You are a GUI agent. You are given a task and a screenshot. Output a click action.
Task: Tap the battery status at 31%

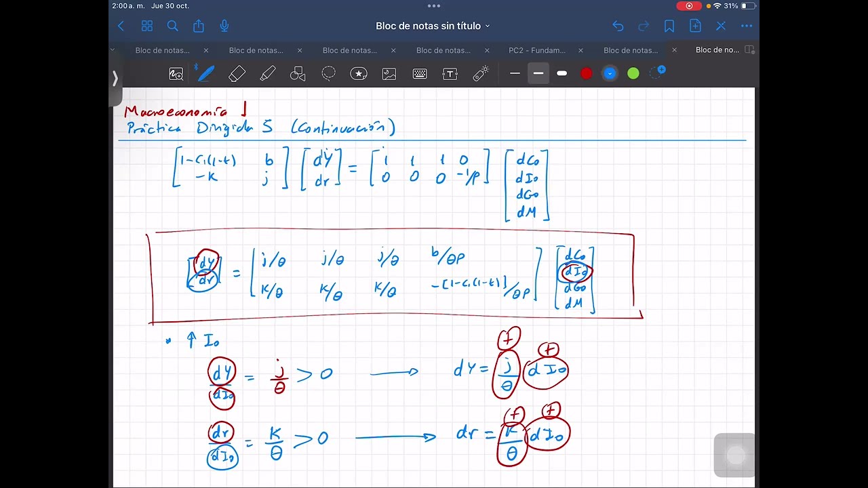740,5
